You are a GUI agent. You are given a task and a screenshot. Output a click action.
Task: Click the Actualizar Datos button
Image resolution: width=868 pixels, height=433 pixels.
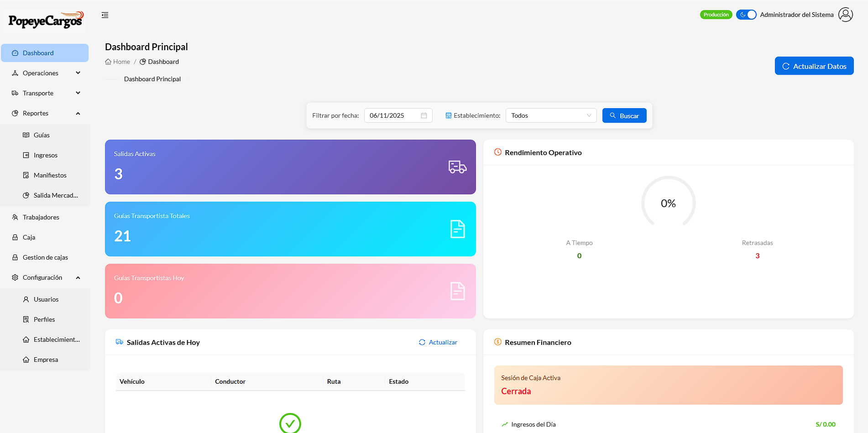point(814,66)
